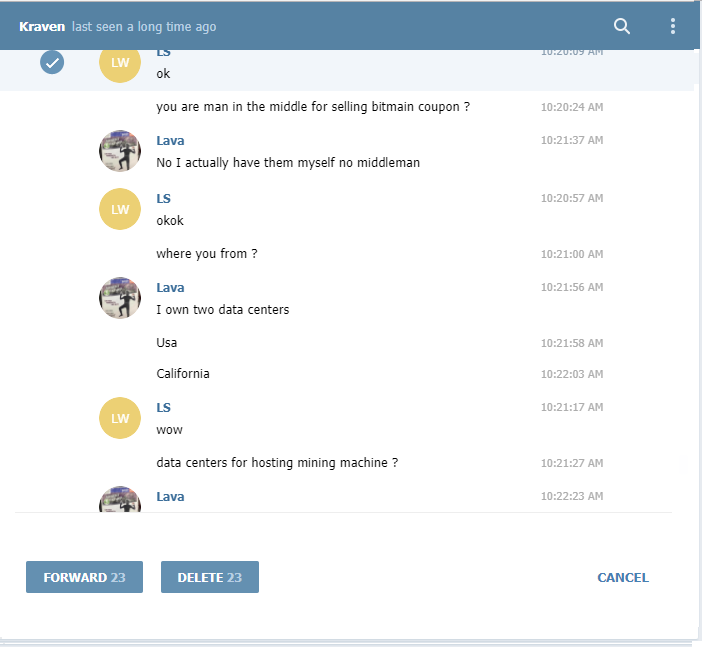Click the LW avatar beside 'wow'

120,418
